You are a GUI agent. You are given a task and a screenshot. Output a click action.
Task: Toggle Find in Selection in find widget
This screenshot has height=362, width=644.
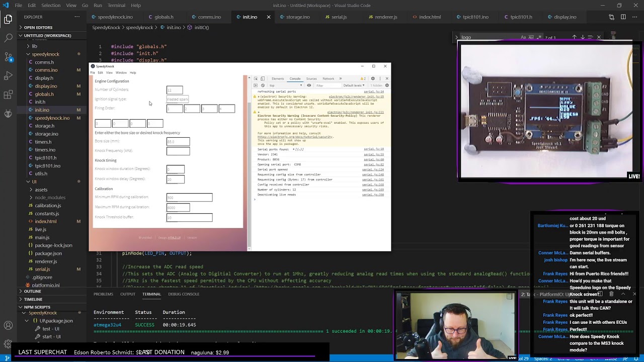[590, 37]
